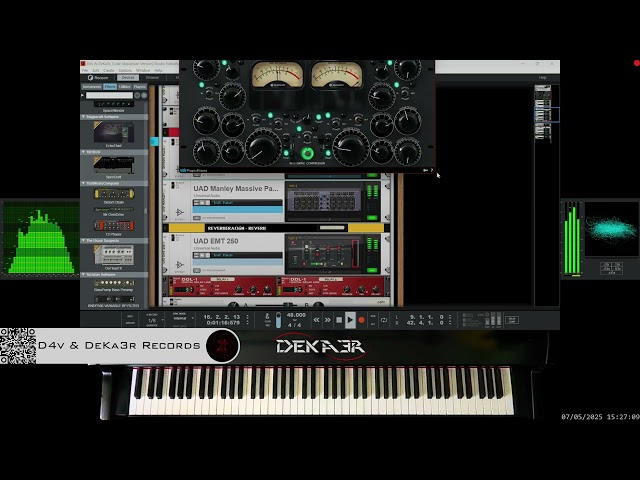Click the red Record button

(361, 320)
